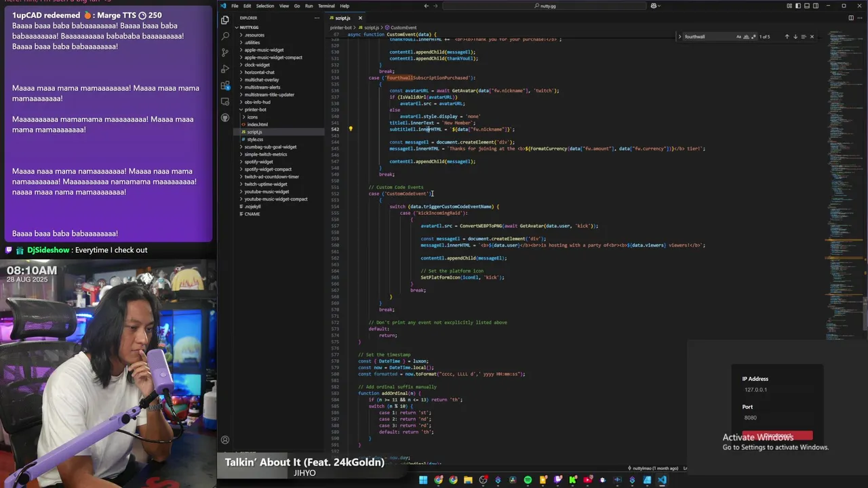
Task: Open the Search view in activity bar
Action: click(225, 36)
